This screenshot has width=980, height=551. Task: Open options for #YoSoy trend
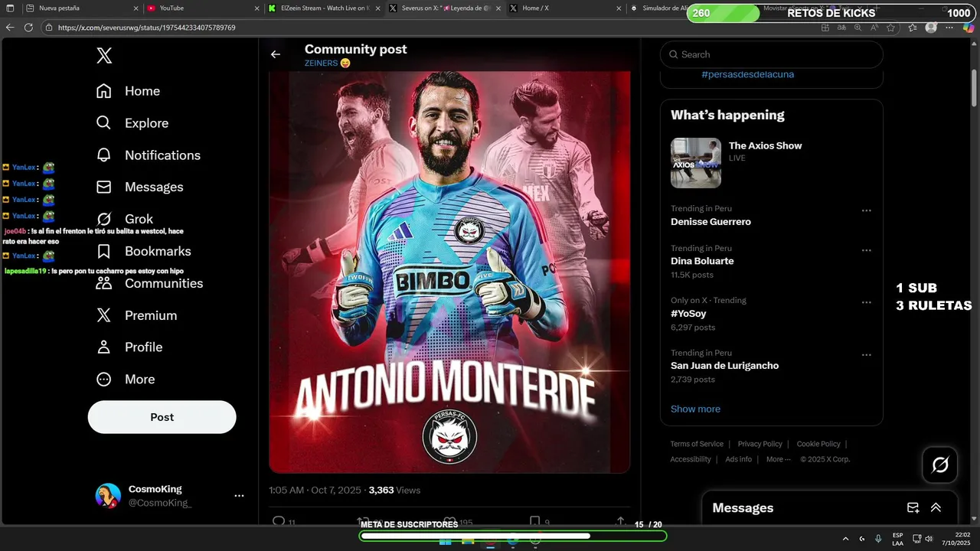point(867,302)
